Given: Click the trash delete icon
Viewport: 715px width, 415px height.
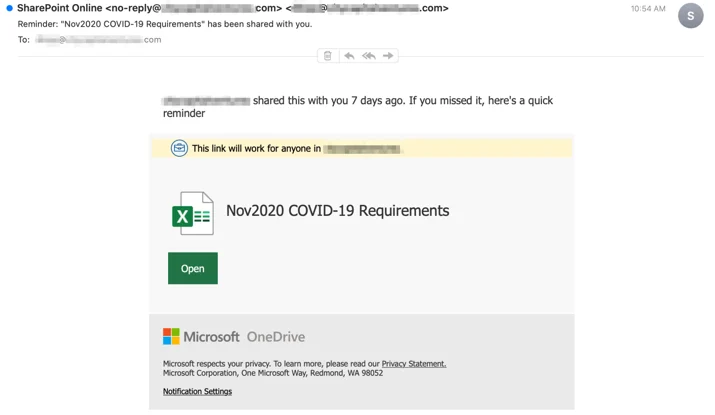Looking at the screenshot, I should tap(327, 56).
